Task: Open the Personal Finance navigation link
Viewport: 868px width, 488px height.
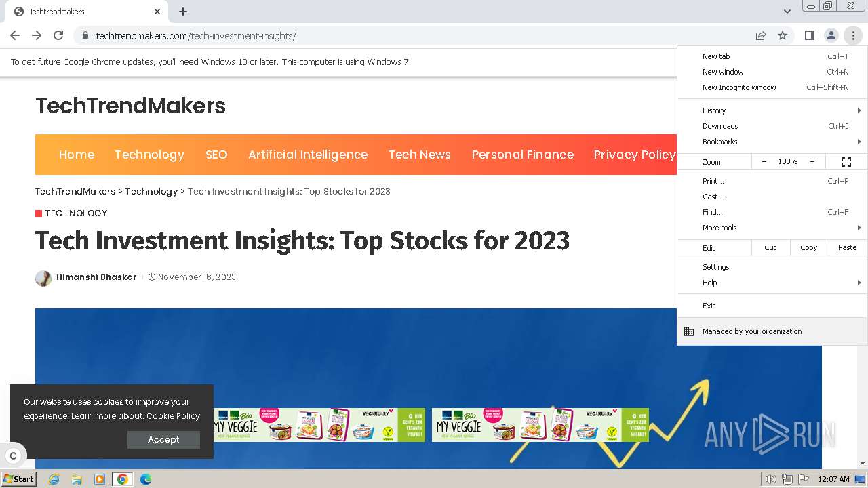Action: tap(523, 155)
